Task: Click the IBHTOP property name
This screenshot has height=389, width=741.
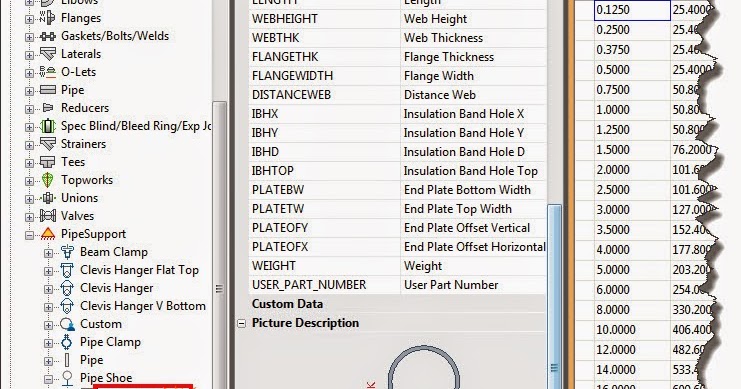Action: pos(273,171)
